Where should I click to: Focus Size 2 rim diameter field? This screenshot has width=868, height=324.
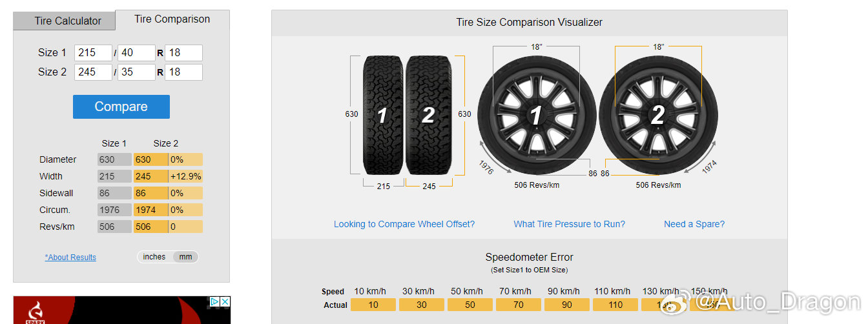[x=184, y=72]
